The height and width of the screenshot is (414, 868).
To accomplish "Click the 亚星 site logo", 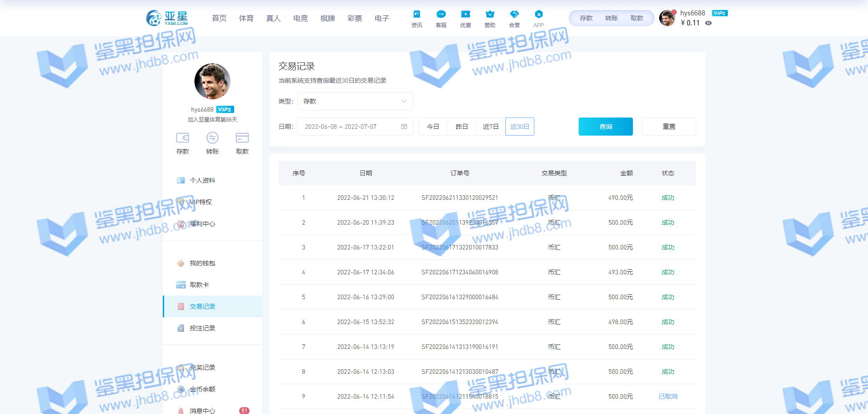I will point(167,18).
